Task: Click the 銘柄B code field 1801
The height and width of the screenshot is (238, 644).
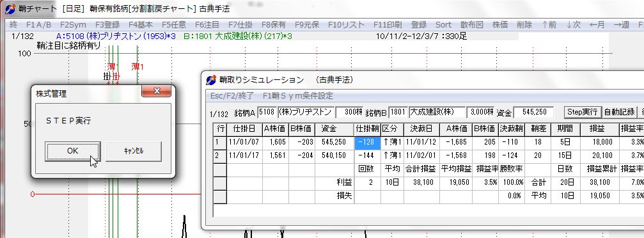Action: tap(398, 112)
